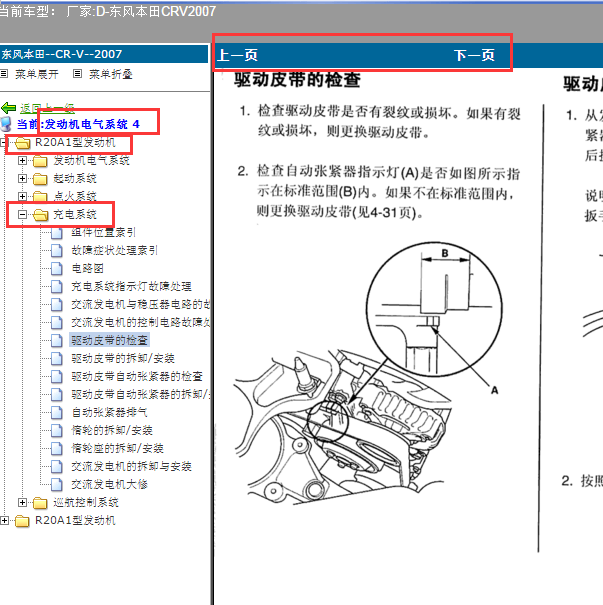Click the page icon beside 组件位置索引
Viewport: 603px width, 605px height.
pyautogui.click(x=57, y=233)
